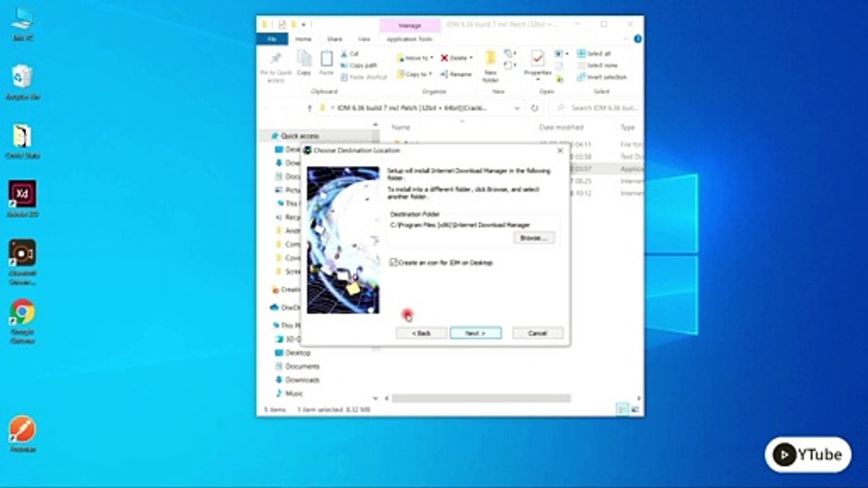Click the Copy ribbon icon

pyautogui.click(x=304, y=64)
